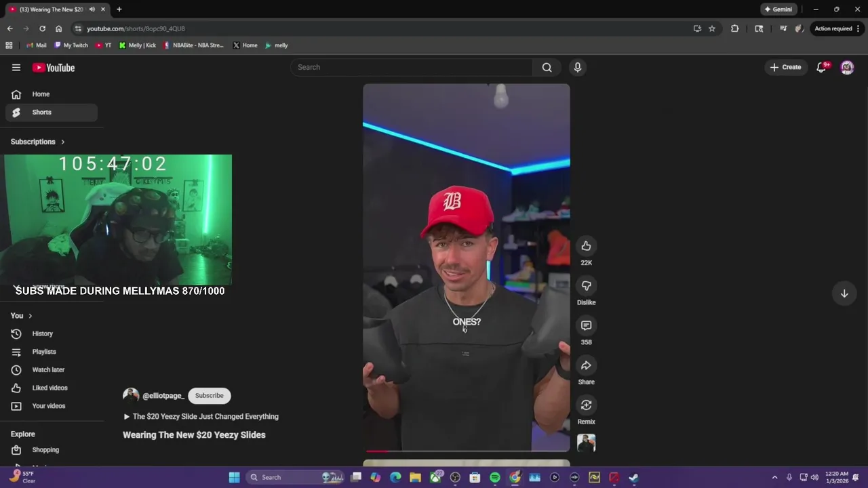868x488 pixels.
Task: Open the YouTube hamburger guide menu
Action: (16, 67)
